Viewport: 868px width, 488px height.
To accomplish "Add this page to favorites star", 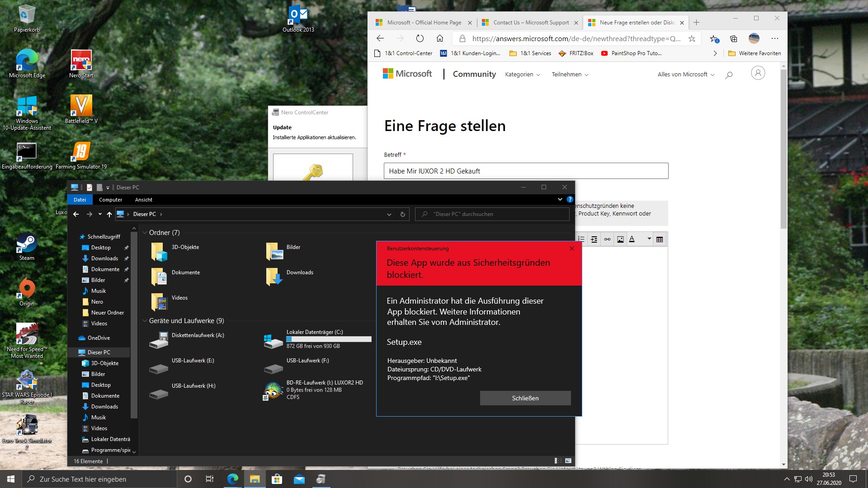I will click(x=692, y=38).
